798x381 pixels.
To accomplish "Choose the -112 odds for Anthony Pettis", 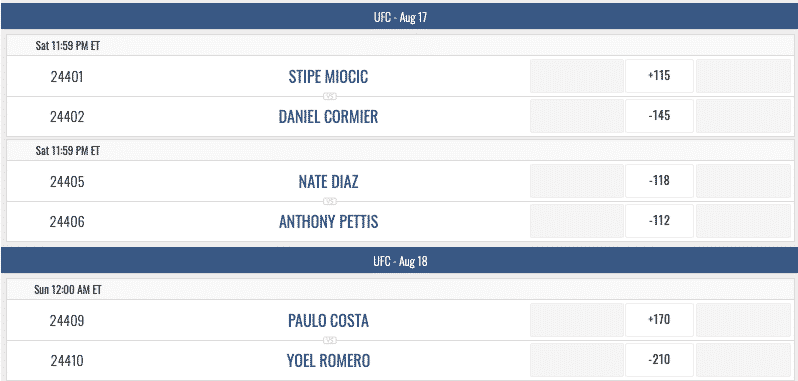I will pos(659,221).
